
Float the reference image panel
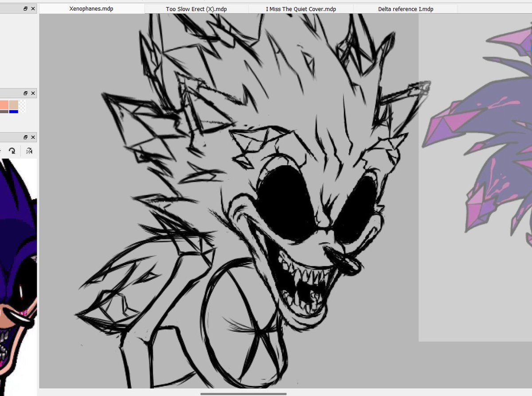click(26, 137)
